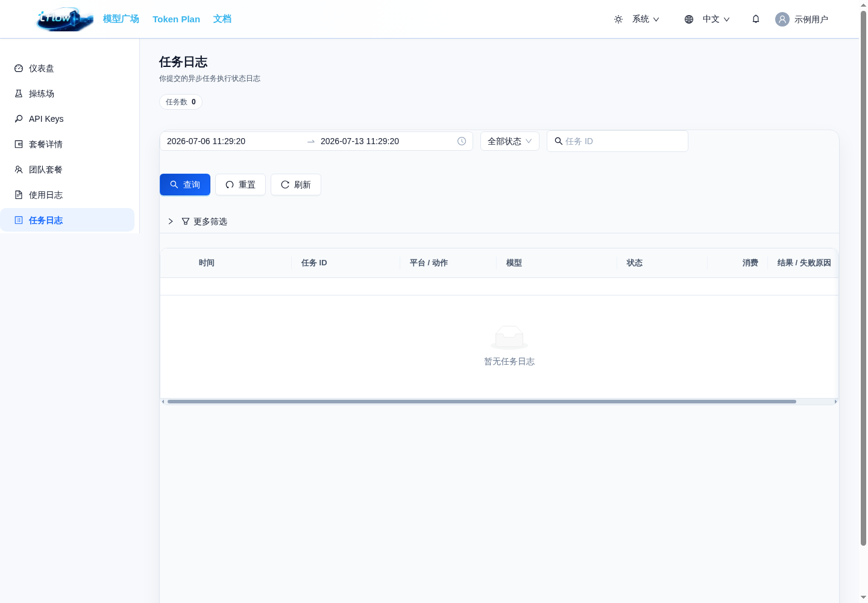Open the 中文 language dropdown
The image size is (868, 603).
[x=716, y=19]
